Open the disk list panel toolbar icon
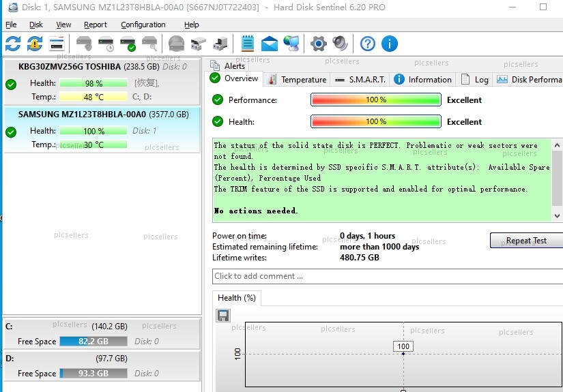Image resolution: width=563 pixels, height=392 pixels. point(57,44)
